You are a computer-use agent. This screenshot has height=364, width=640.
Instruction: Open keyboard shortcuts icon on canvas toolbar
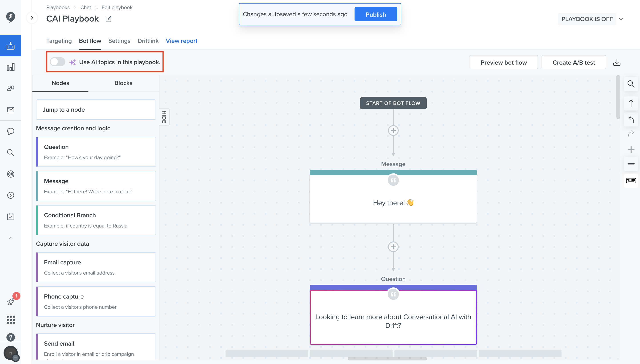coord(631,180)
